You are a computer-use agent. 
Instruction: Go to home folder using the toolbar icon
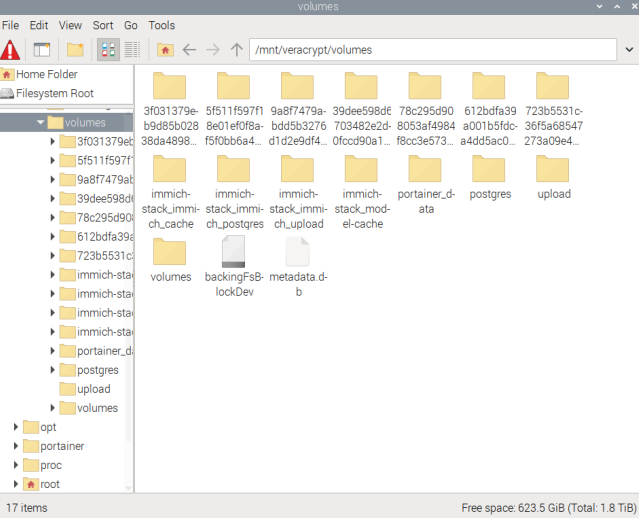click(x=165, y=50)
